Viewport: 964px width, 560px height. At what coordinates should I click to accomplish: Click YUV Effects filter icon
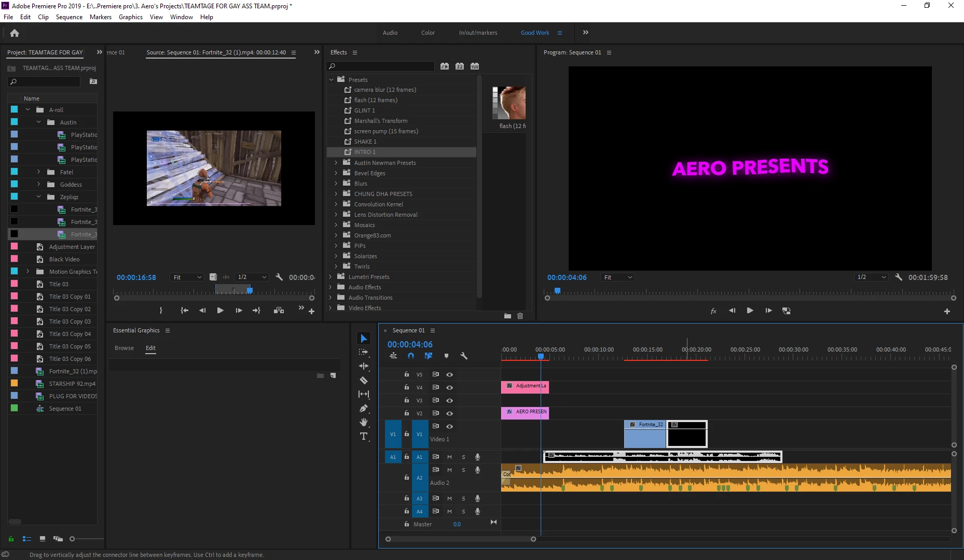click(475, 66)
